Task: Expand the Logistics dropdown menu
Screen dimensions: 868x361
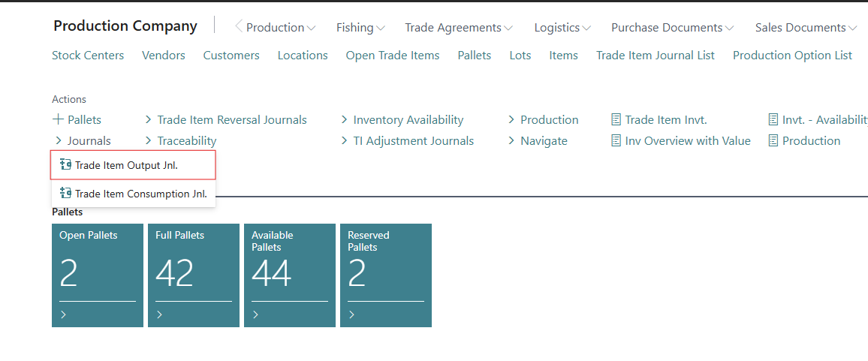Action: (x=562, y=28)
